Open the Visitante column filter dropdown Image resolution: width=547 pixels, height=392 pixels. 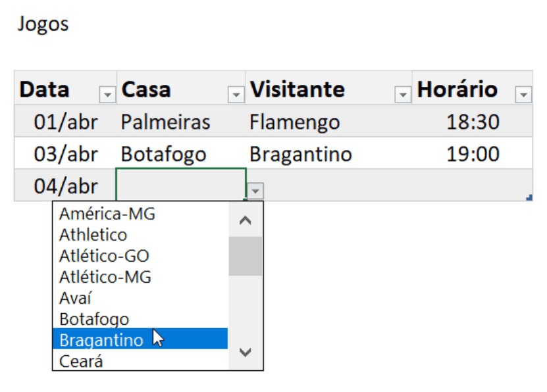tap(404, 95)
